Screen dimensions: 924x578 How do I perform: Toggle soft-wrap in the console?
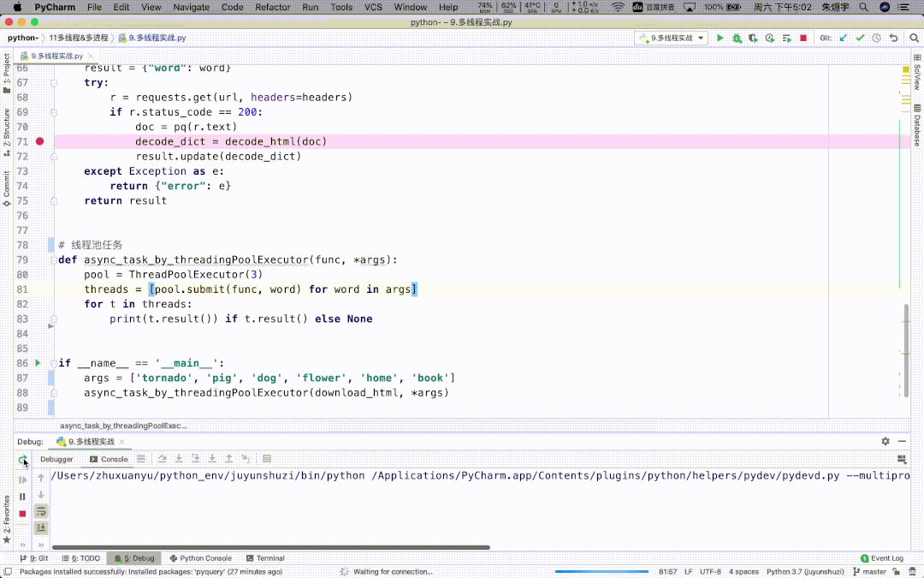tap(41, 511)
